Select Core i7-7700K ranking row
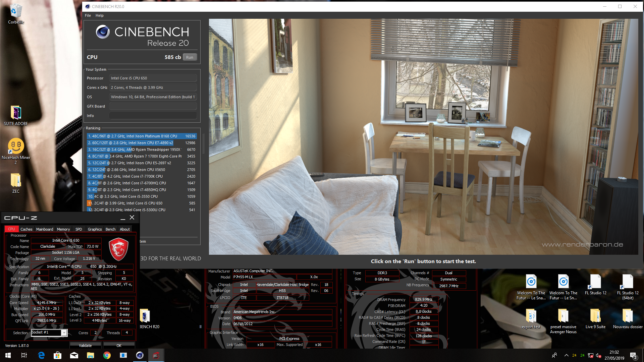 point(142,176)
